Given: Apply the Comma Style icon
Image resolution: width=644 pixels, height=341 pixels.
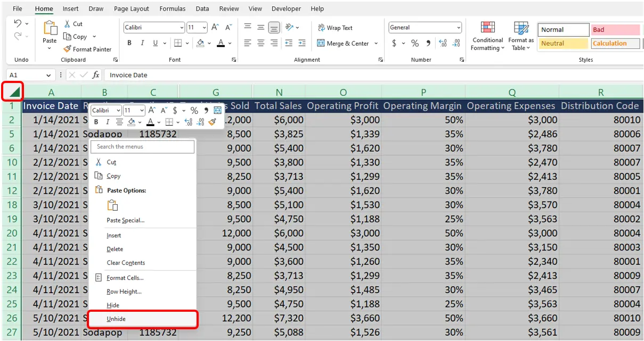Looking at the screenshot, I should (429, 43).
